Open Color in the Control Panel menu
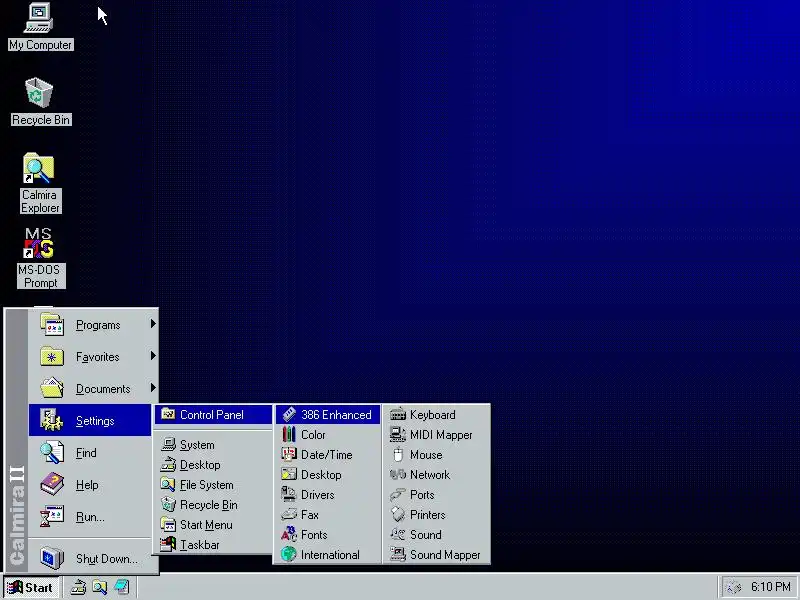The width and height of the screenshot is (800, 600). click(x=328, y=435)
